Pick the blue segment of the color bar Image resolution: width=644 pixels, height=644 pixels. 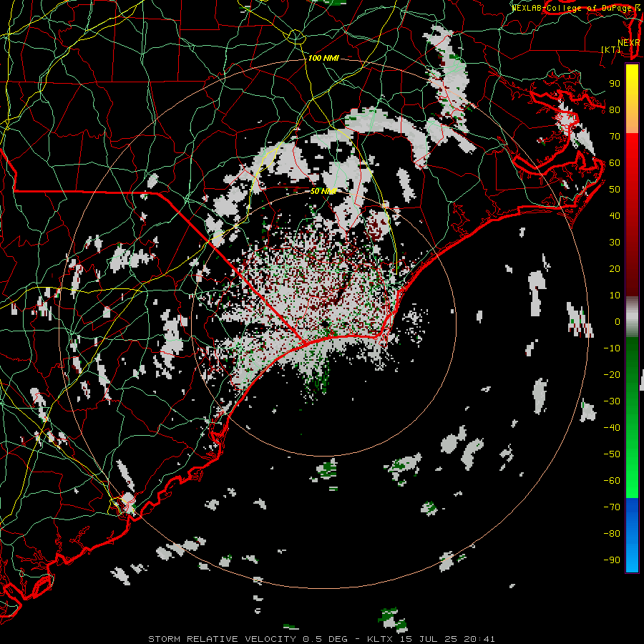(x=632, y=535)
